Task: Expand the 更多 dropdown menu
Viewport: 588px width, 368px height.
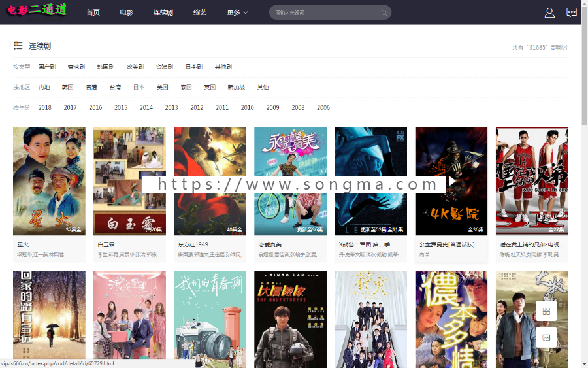Action: (x=237, y=12)
